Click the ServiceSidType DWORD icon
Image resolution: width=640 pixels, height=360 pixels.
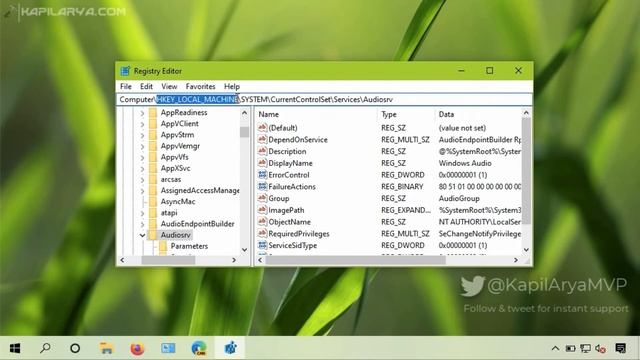click(x=262, y=245)
